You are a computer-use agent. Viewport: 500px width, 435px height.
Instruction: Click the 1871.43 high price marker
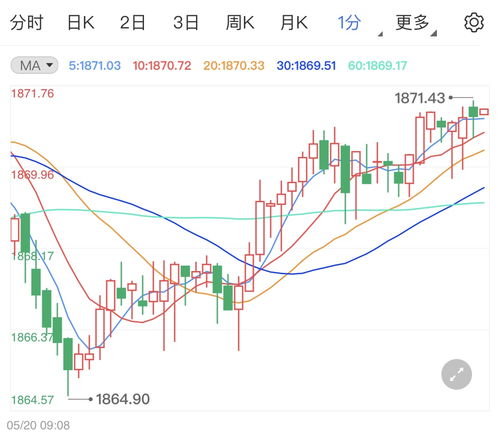pyautogui.click(x=420, y=98)
